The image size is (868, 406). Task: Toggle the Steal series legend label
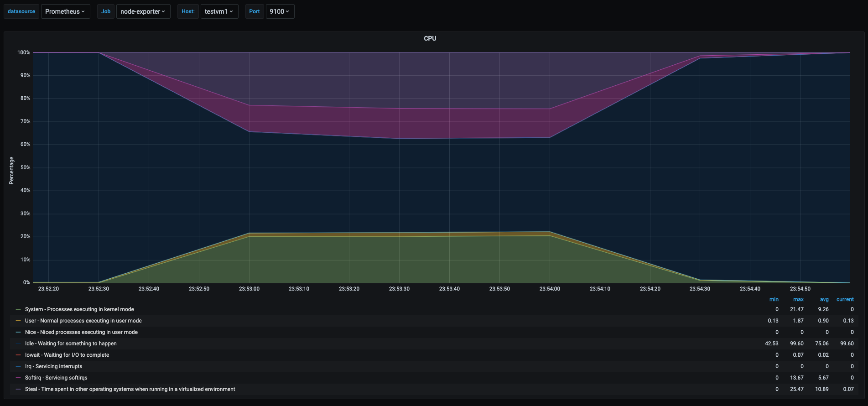coord(130,389)
